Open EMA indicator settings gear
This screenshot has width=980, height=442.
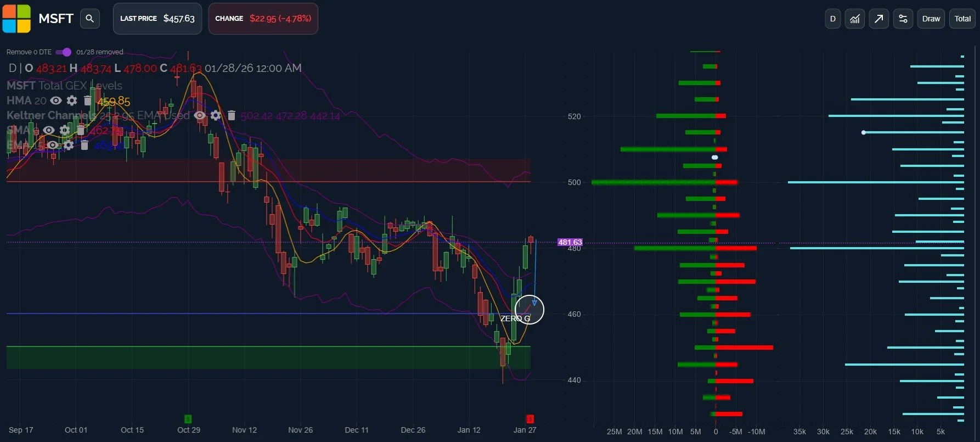[69, 145]
